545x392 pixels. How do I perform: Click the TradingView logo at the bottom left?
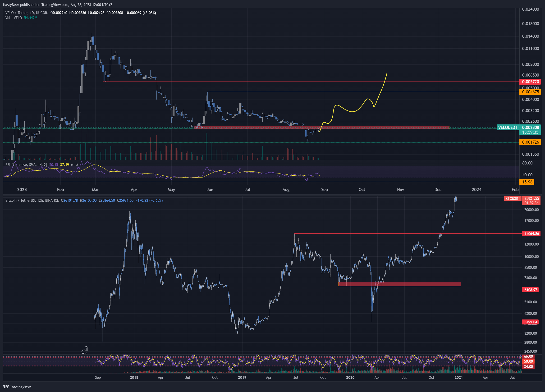click(17, 387)
